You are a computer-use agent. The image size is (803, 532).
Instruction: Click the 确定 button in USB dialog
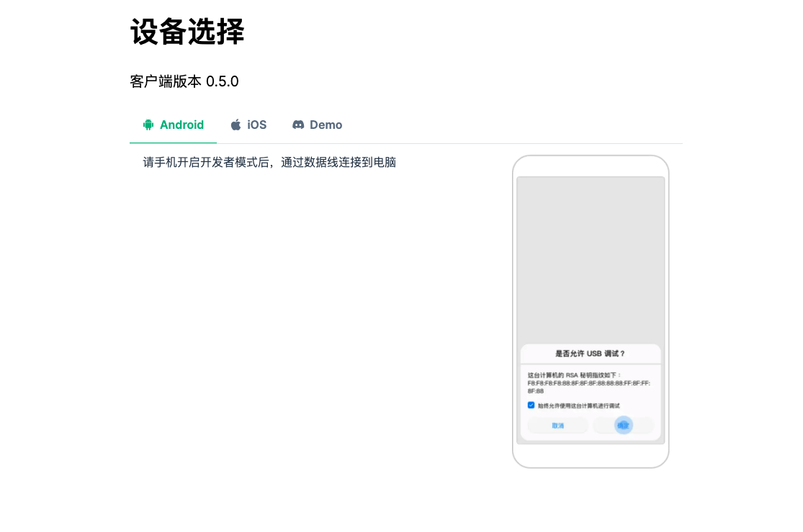pyautogui.click(x=623, y=425)
